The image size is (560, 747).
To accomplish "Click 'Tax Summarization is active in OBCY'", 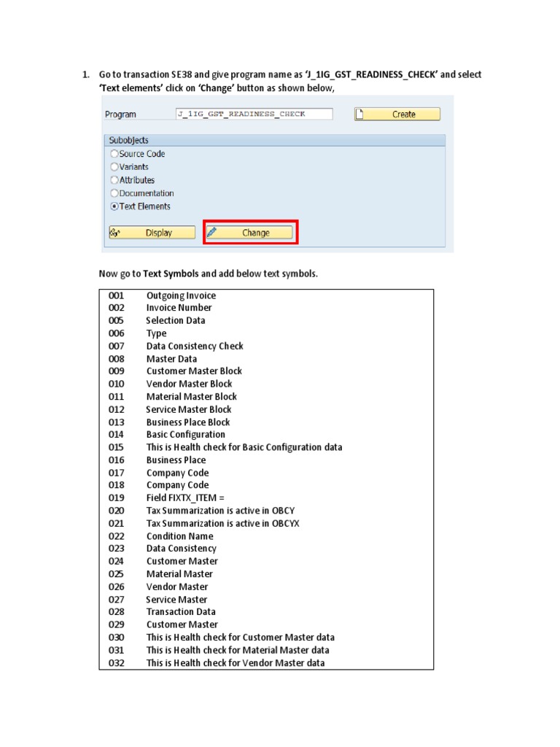I will (x=220, y=511).
